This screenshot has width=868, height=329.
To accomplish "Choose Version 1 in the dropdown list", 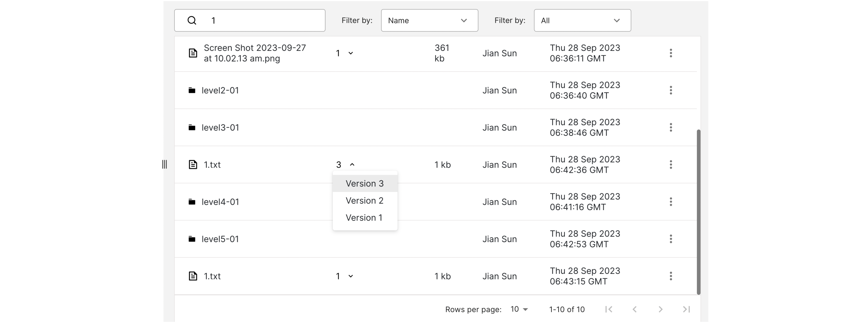I will (x=364, y=218).
